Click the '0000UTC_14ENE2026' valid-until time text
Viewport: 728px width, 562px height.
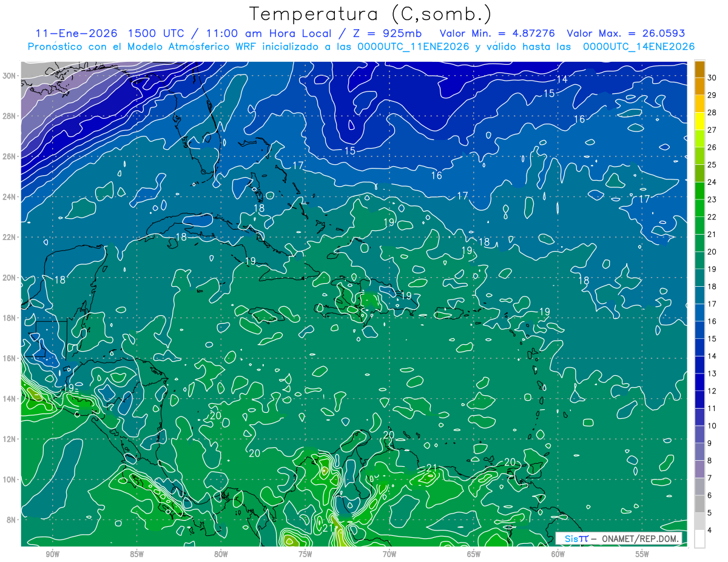[638, 47]
